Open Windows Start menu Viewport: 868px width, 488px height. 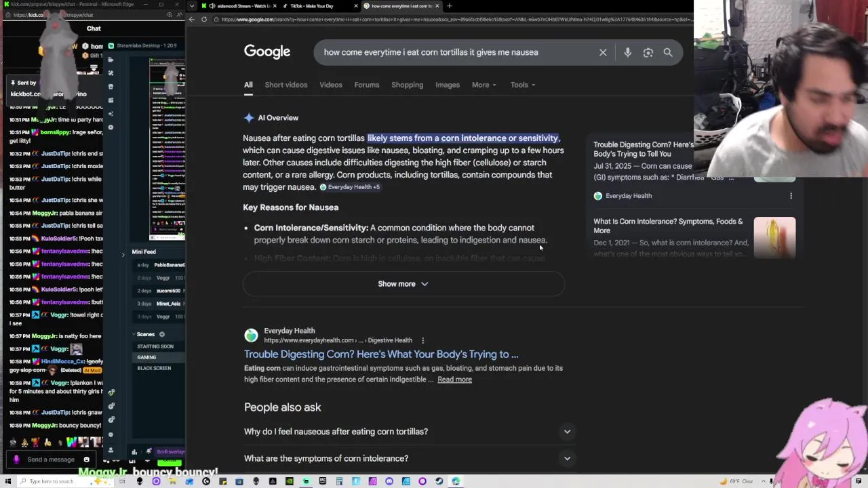point(8,481)
